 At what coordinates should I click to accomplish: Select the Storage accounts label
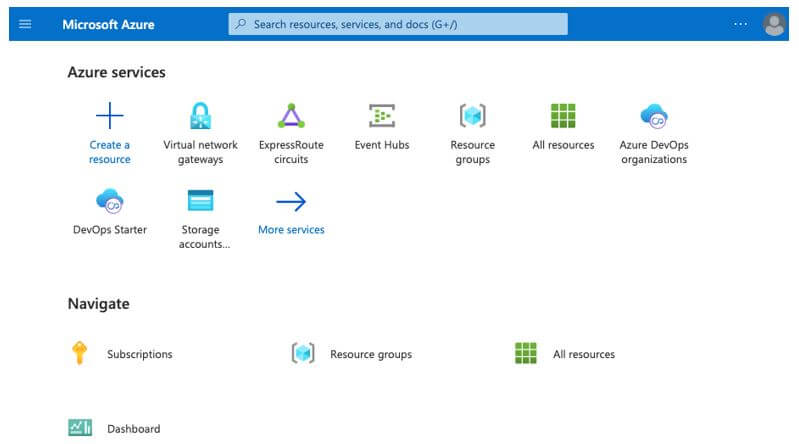203,237
